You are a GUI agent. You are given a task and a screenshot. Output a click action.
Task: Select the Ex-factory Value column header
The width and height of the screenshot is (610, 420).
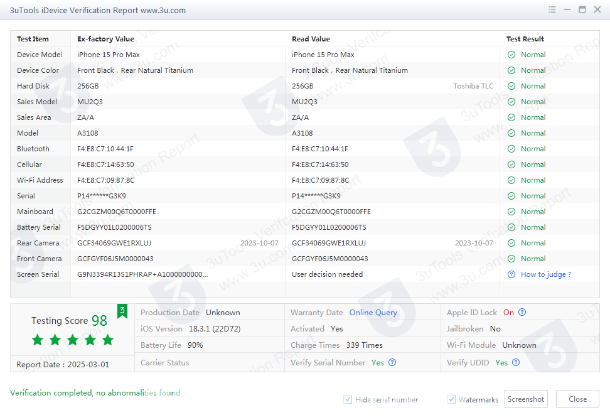(106, 39)
